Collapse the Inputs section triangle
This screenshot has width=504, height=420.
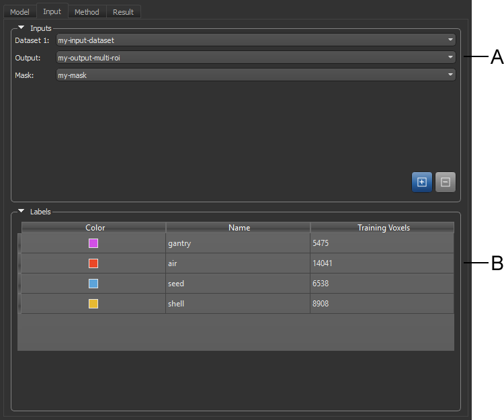pos(22,28)
